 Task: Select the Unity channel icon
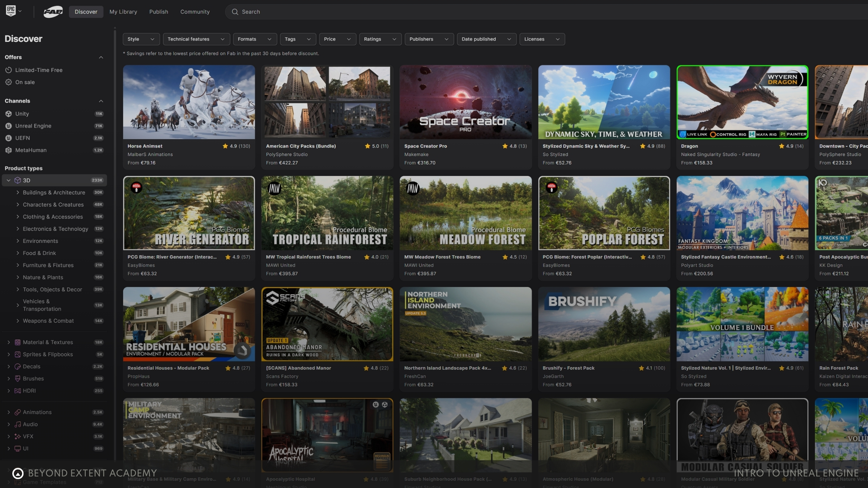(x=9, y=114)
